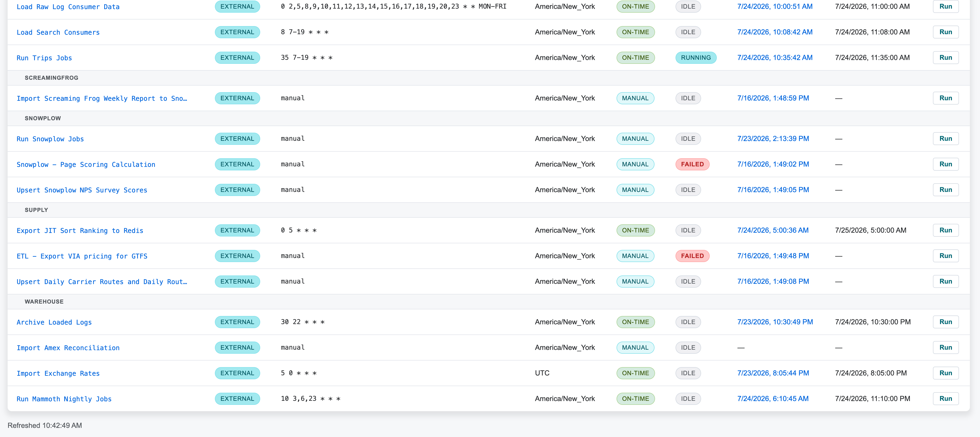Run the Snowplow Page Scoring Calculation job
Image resolution: width=980 pixels, height=437 pixels.
tap(946, 164)
